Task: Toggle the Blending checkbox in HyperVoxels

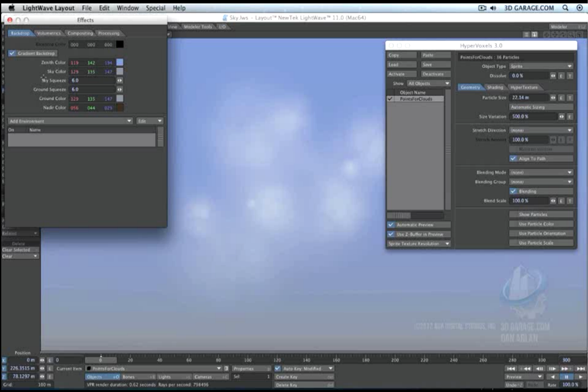Action: click(513, 191)
